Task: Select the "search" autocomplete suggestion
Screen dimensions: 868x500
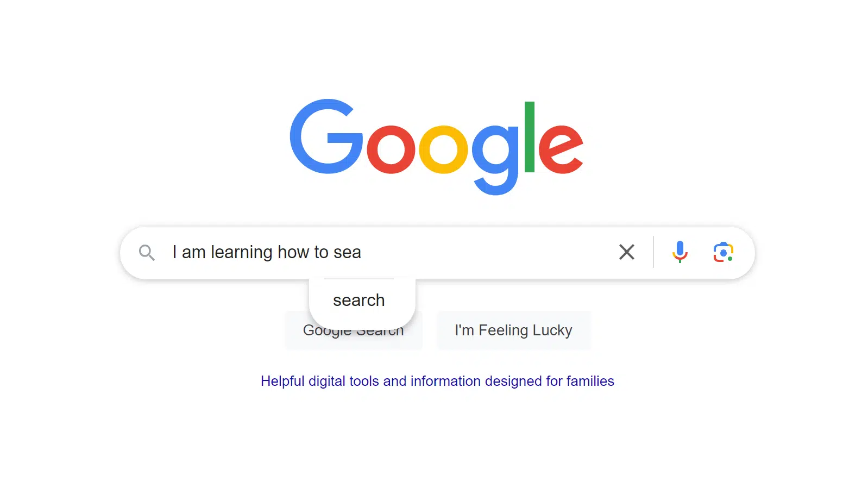Action: [x=359, y=300]
